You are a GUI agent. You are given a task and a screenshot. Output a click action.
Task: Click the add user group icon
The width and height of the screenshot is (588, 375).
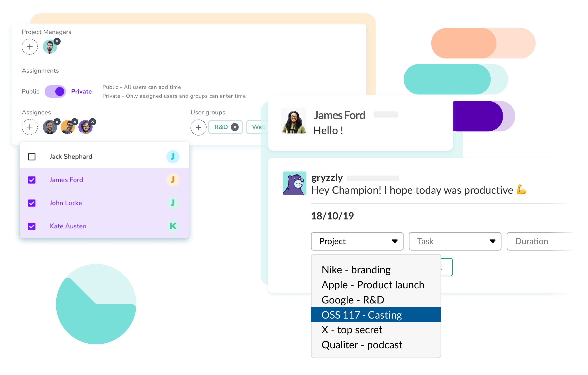[199, 127]
